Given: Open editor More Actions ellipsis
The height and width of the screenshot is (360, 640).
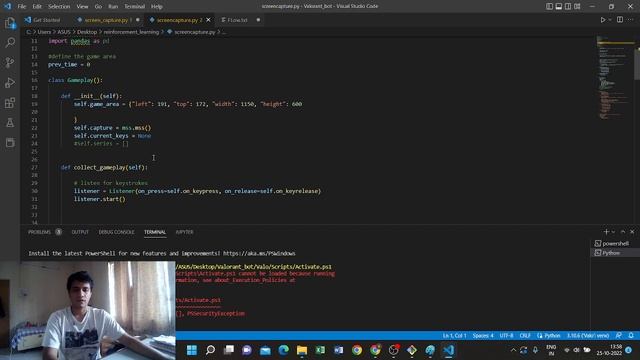Looking at the screenshot, I should pos(631,20).
